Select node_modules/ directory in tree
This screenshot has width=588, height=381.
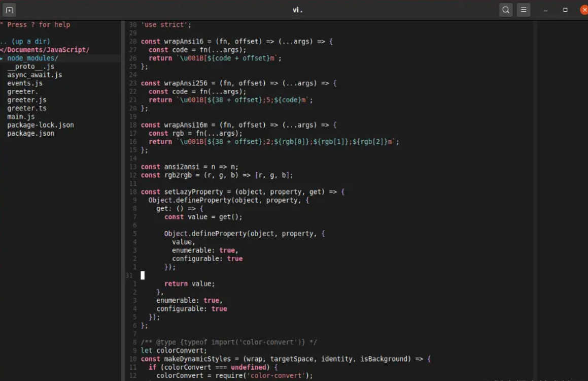tap(32, 58)
